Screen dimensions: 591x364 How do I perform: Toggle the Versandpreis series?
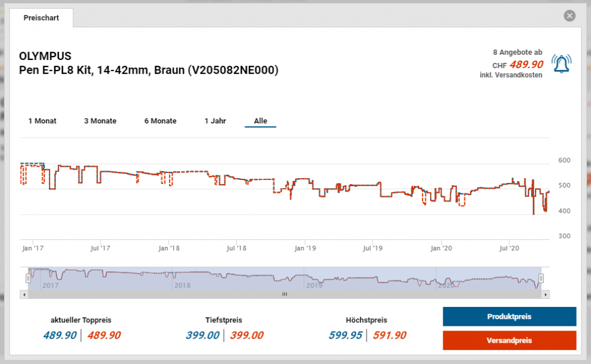pyautogui.click(x=509, y=340)
